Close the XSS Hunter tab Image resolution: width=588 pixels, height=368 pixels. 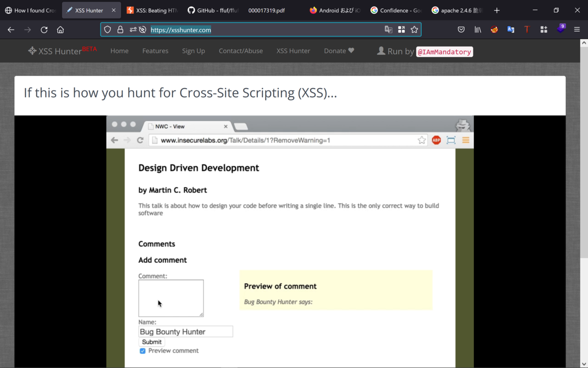(x=114, y=10)
